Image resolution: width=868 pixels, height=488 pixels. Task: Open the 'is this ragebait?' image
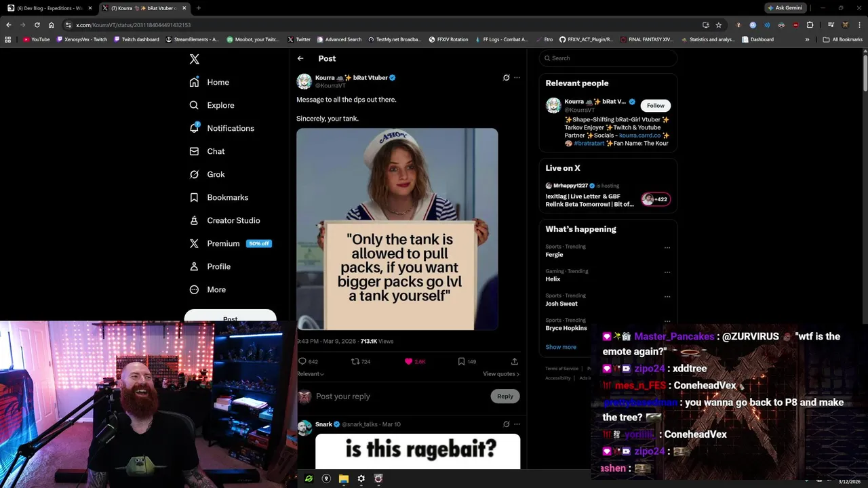418,451
